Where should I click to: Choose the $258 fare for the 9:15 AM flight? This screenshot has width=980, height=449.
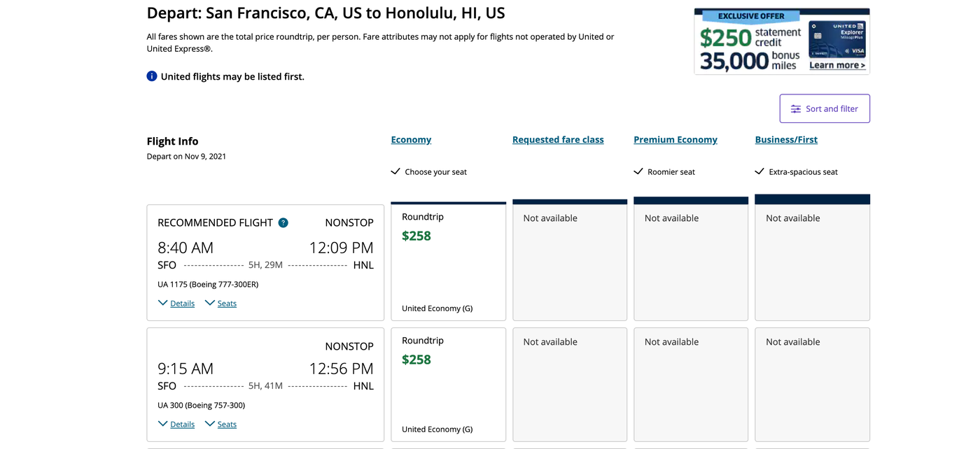point(448,385)
